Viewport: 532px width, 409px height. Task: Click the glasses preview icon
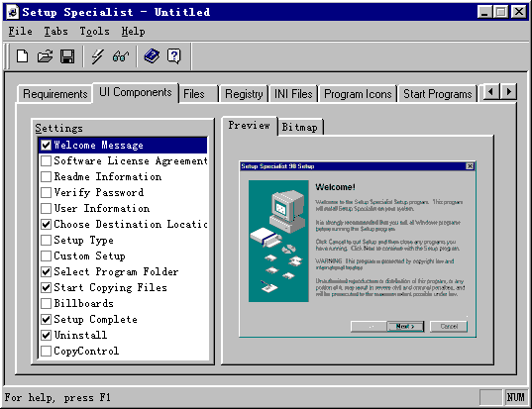[121, 56]
